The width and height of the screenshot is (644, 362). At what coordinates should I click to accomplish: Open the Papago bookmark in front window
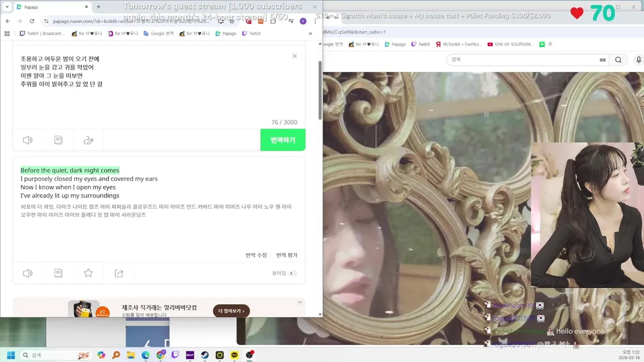click(x=226, y=34)
